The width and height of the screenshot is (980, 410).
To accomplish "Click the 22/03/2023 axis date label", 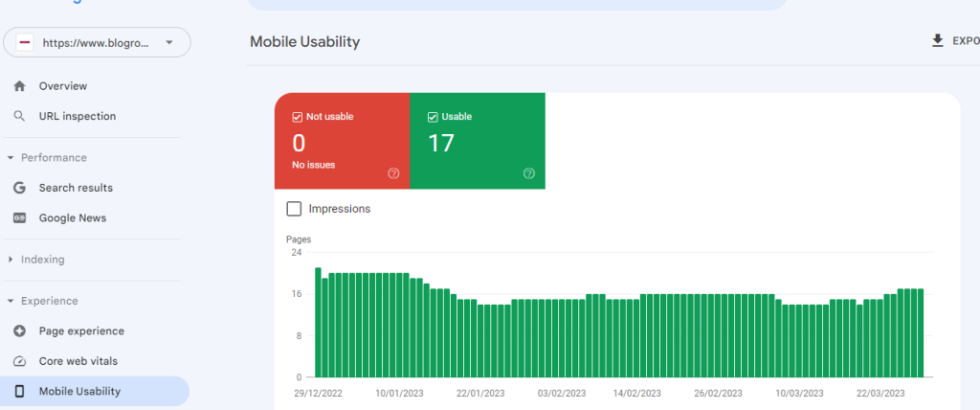I will click(880, 394).
